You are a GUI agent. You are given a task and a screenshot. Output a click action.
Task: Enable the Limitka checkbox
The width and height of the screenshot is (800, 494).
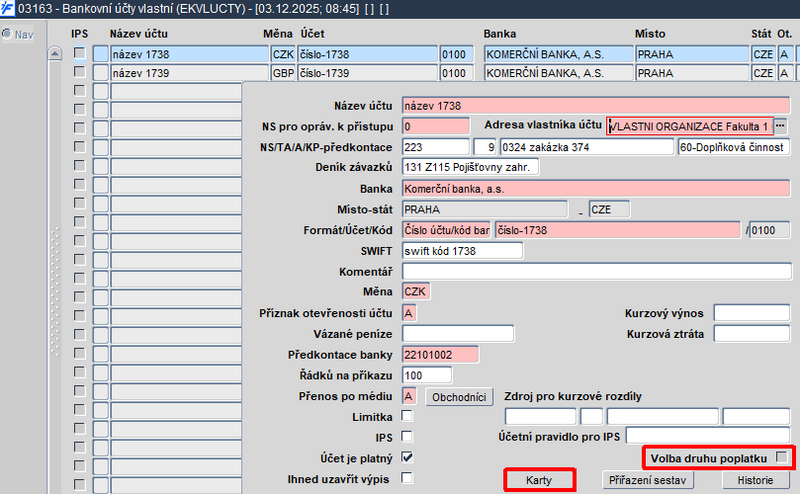click(407, 416)
